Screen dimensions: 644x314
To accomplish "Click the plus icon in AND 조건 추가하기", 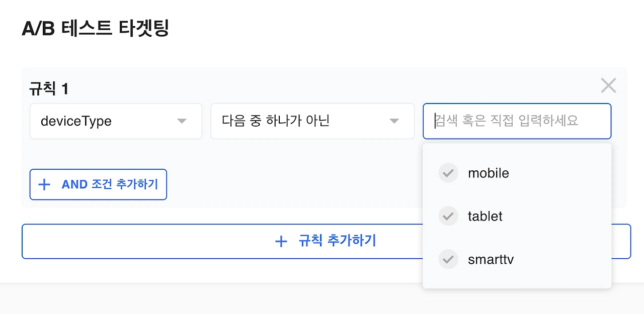I will (44, 185).
